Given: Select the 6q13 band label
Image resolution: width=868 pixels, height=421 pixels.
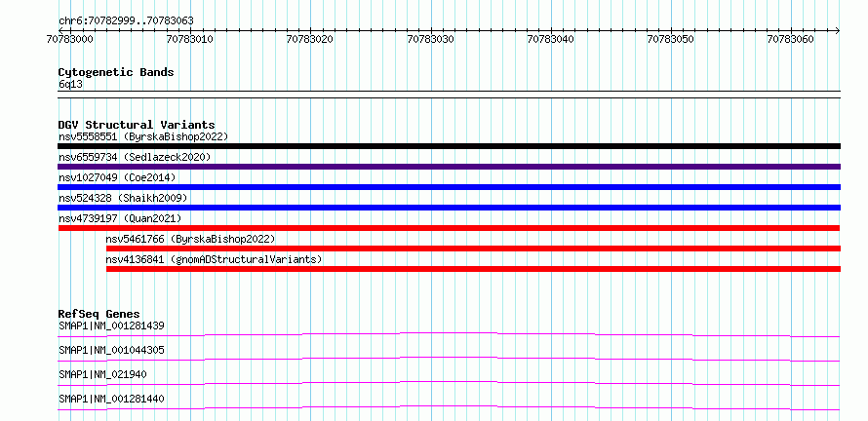Looking at the screenshot, I should click(71, 85).
